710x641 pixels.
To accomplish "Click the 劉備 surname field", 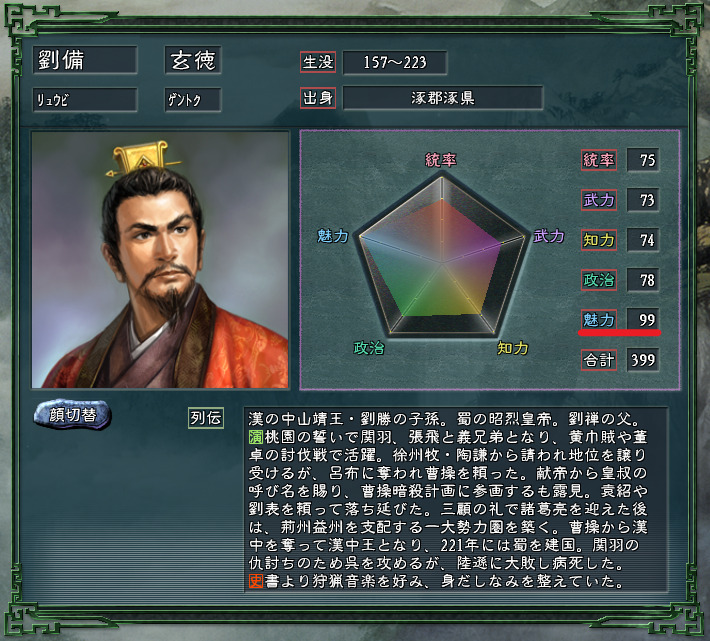I will pos(85,59).
